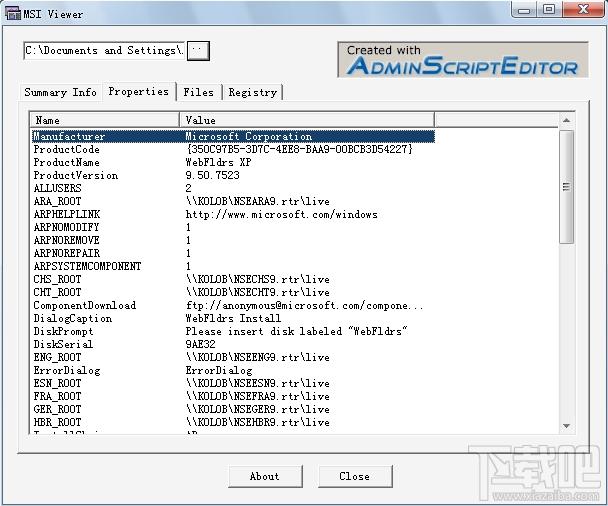Select the ARA_ROOT row
This screenshot has height=506, width=608.
pos(233,201)
